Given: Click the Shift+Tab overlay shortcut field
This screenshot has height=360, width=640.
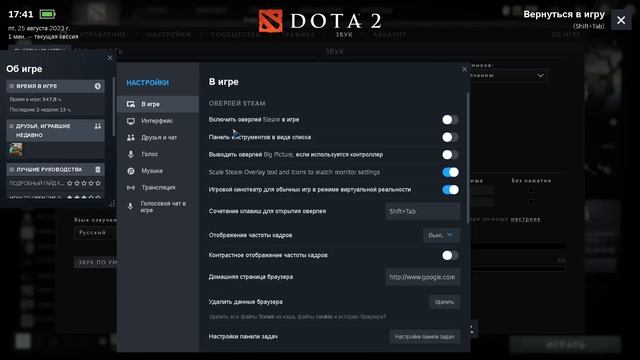Looking at the screenshot, I should point(422,211).
